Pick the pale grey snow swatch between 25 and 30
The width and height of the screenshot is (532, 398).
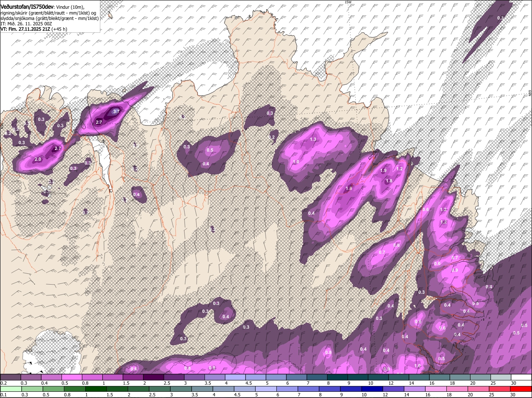[501, 377]
